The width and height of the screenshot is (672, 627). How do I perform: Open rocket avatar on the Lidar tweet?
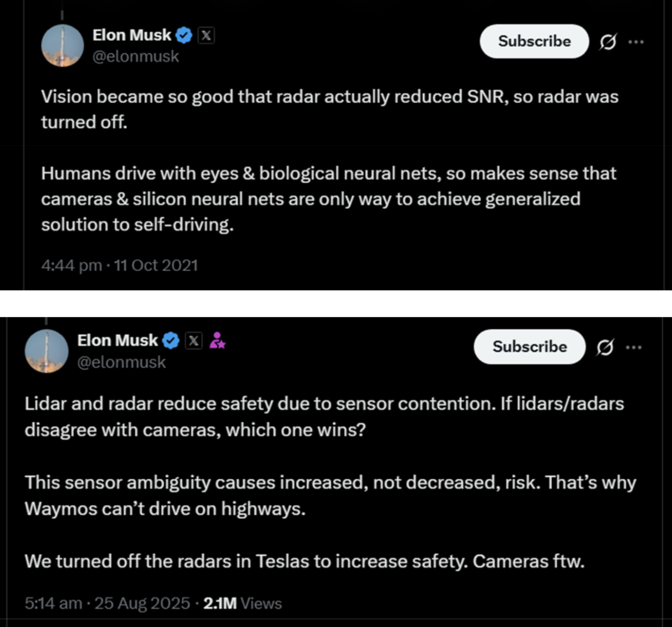[x=47, y=351]
